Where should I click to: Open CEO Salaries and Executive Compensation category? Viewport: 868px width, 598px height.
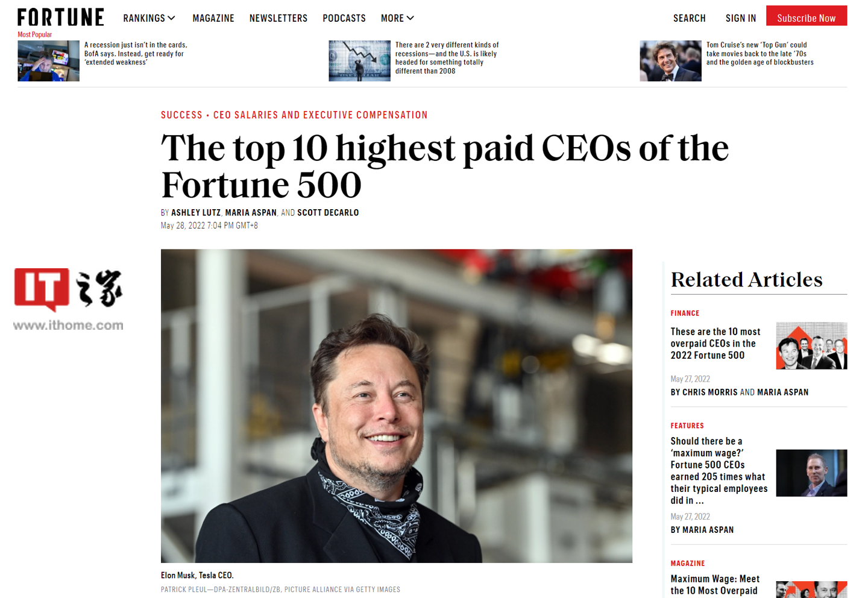point(320,115)
